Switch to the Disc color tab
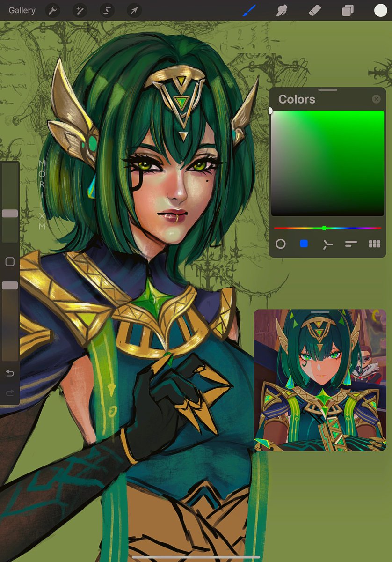 pos(281,244)
